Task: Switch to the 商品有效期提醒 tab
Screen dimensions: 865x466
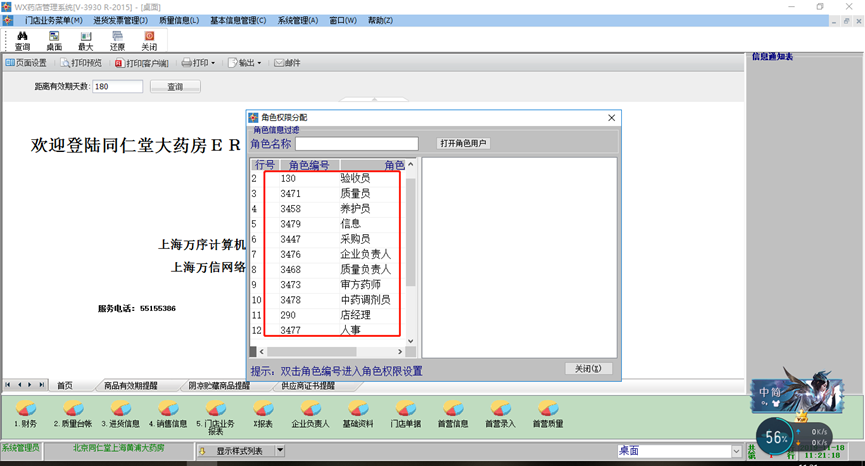Action: 131,385
